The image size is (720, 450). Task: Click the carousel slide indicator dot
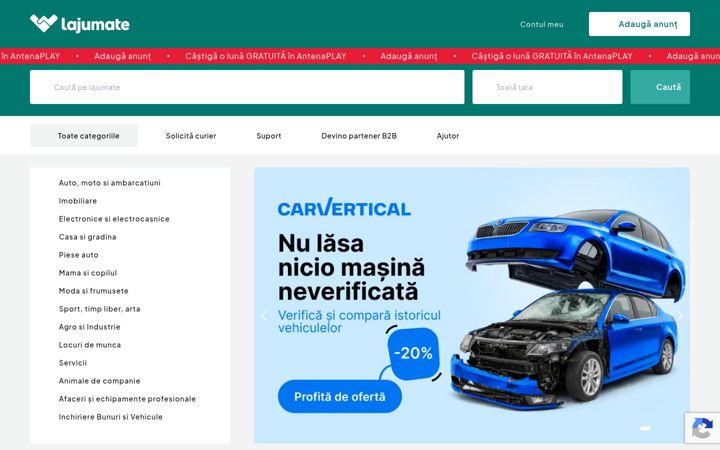pyautogui.click(x=645, y=428)
